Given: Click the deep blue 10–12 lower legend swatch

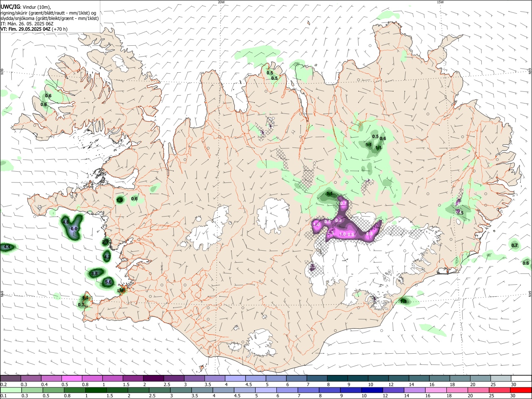Looking at the screenshot, I should 372,390.
